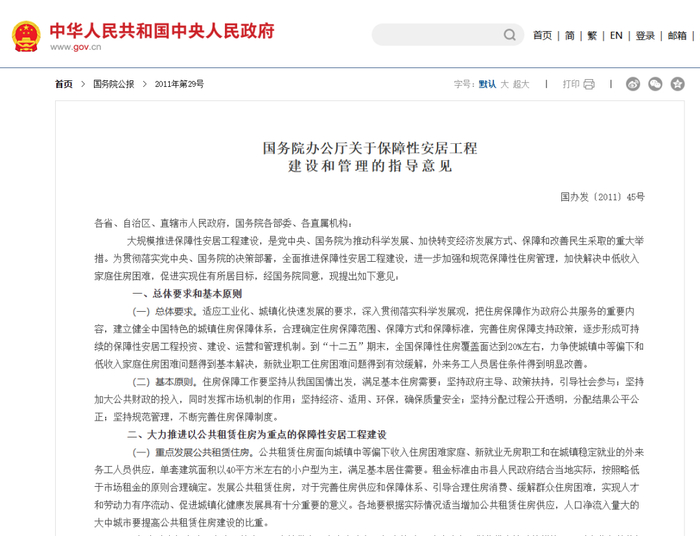Image resolution: width=700 pixels, height=536 pixels.
Task: Click the national emblem logo
Action: click(26, 36)
